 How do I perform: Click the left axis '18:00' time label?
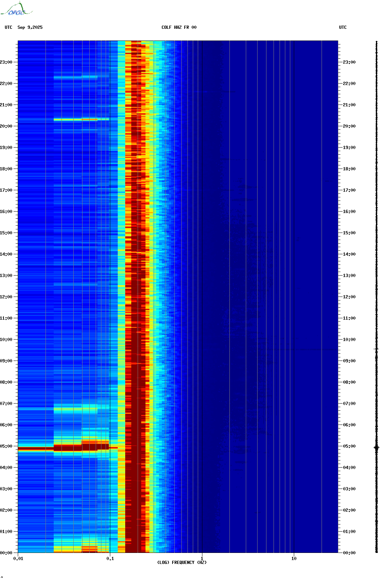pyautogui.click(x=6, y=169)
